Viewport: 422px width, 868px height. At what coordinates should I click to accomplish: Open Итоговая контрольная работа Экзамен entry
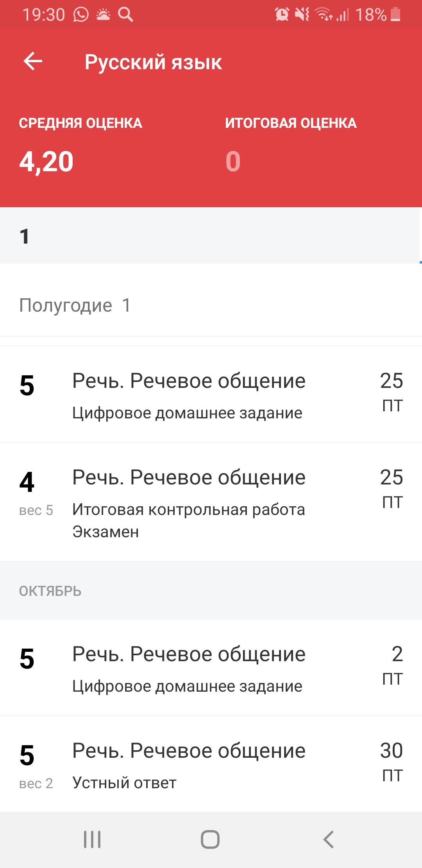(x=211, y=502)
